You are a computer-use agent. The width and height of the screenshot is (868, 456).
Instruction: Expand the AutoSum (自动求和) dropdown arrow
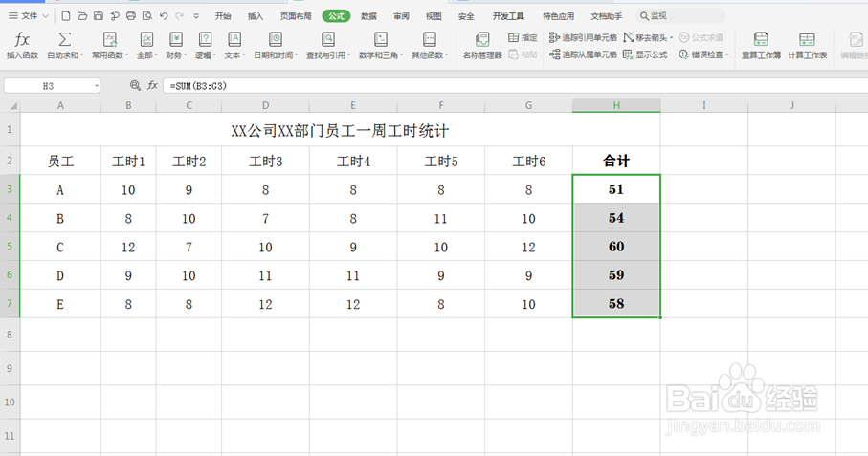point(82,55)
